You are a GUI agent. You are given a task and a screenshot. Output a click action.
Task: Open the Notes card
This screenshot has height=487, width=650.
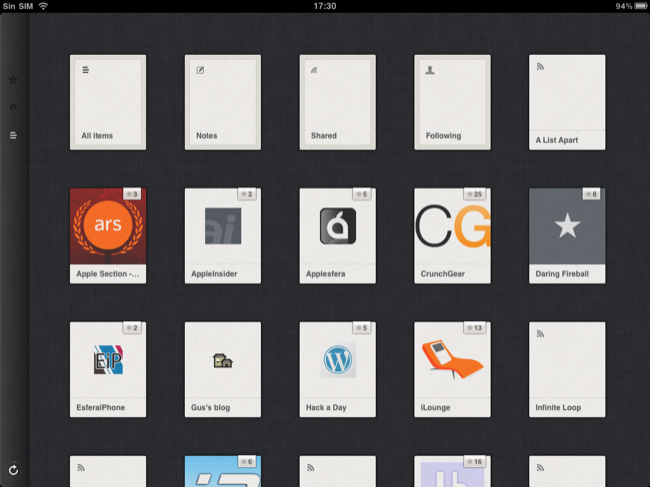point(223,102)
